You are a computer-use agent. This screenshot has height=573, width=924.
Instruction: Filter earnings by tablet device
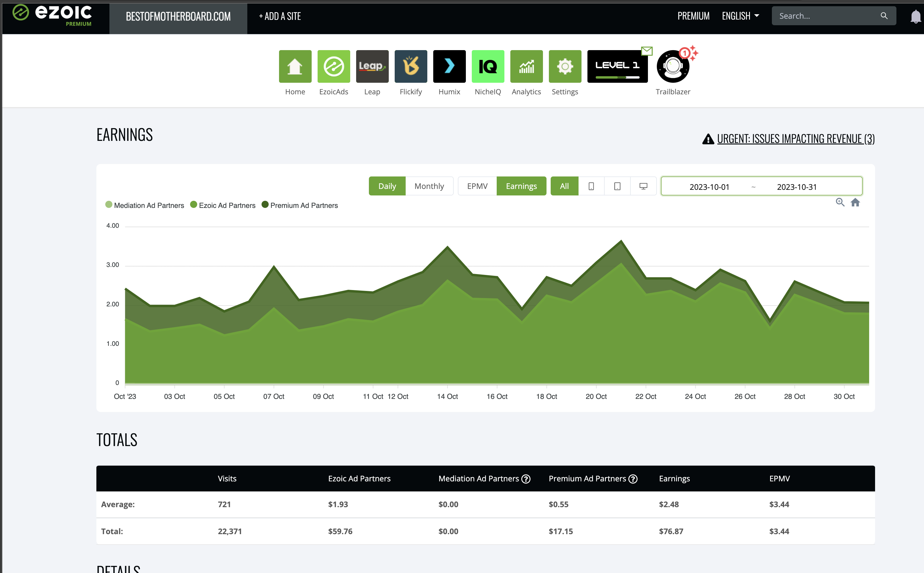coord(617,186)
